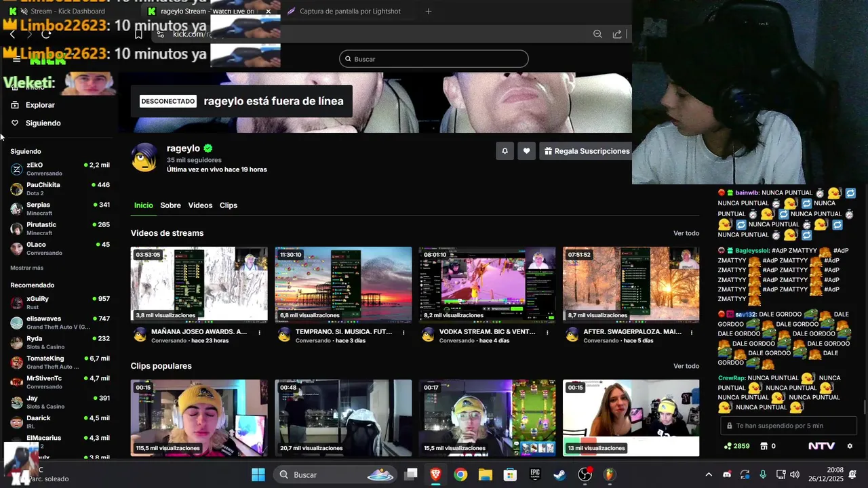
Task: Click the heart follow icon for rageylo
Action: tap(526, 151)
